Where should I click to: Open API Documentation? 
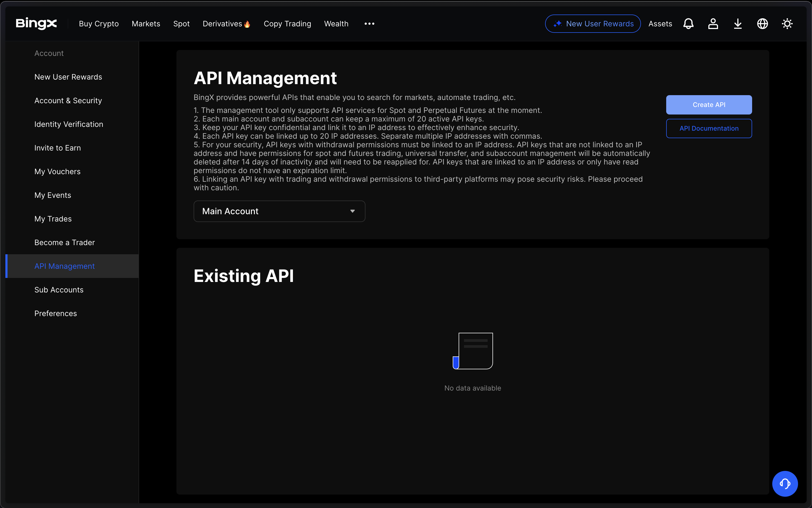709,128
